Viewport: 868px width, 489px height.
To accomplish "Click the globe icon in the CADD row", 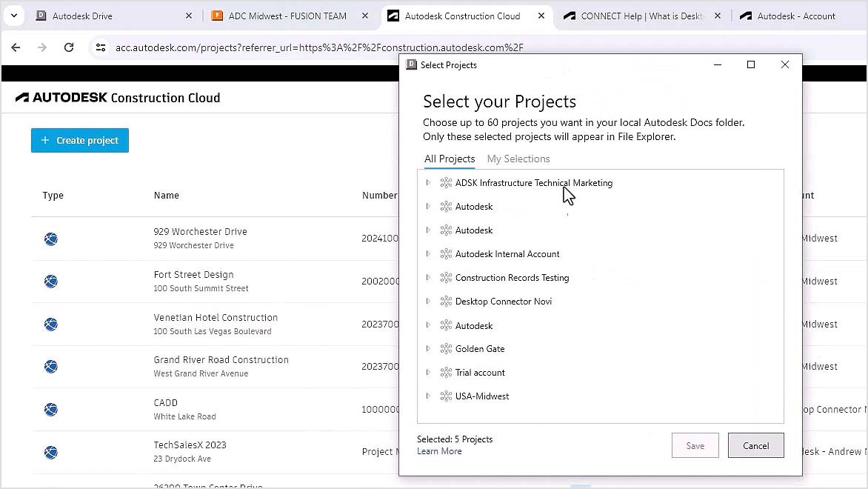I will [x=51, y=409].
